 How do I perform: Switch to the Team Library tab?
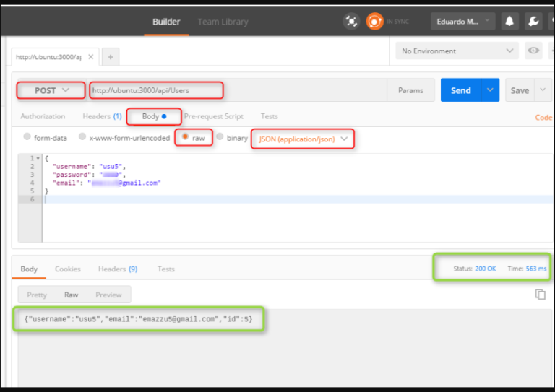223,22
